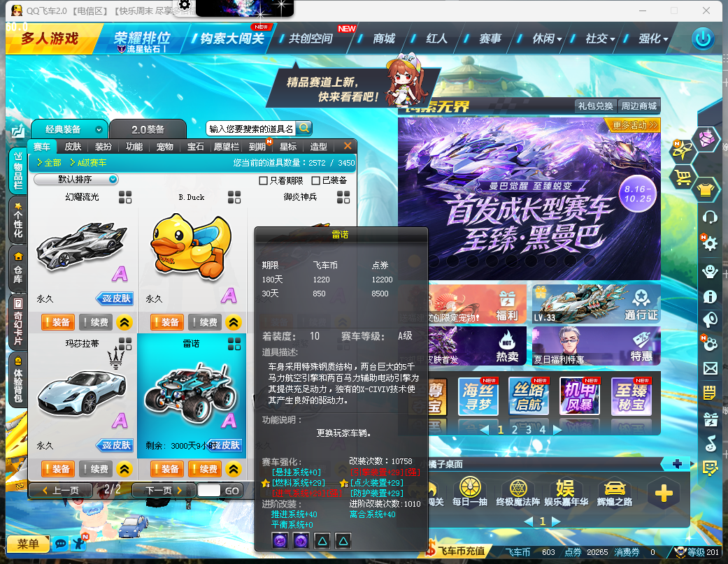Open the customer service headset icon
The width and height of the screenshot is (728, 564).
[710, 217]
